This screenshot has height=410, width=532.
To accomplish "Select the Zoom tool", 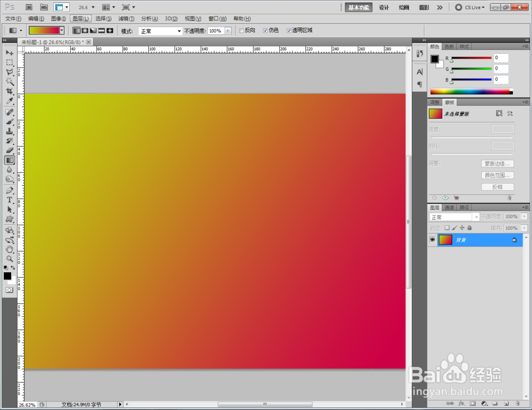I will pos(10,259).
